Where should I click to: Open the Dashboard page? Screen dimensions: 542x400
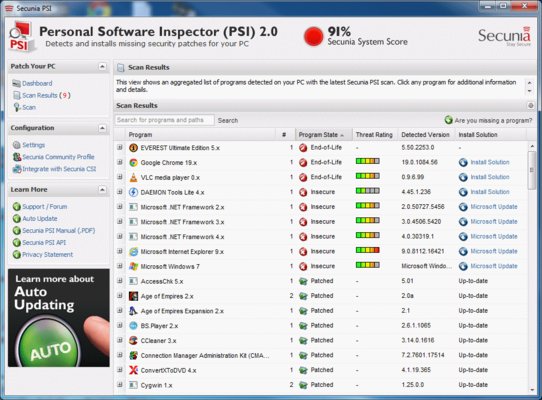click(x=37, y=83)
